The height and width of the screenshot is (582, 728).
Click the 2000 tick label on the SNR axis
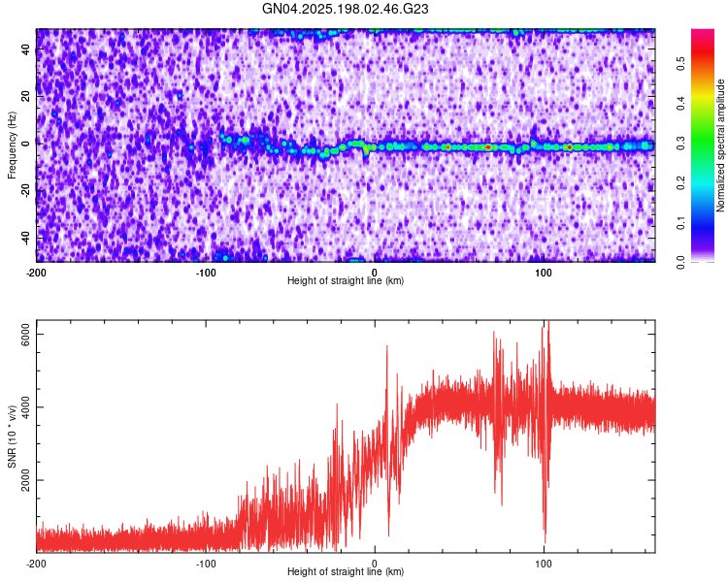25,480
